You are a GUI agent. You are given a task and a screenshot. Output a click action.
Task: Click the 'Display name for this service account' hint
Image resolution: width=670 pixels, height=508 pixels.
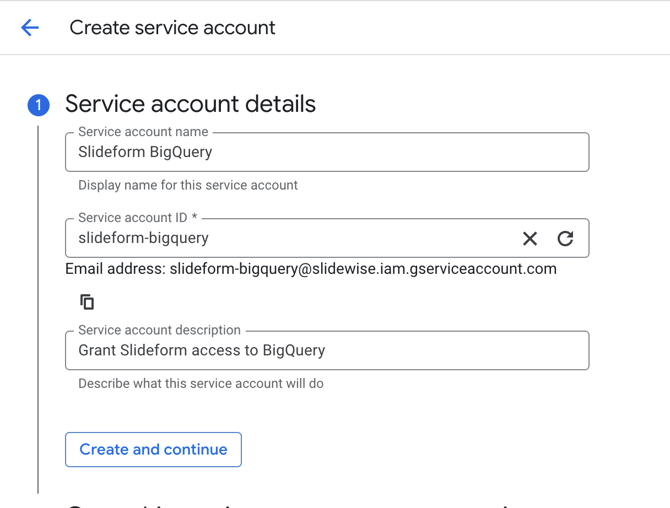point(188,185)
